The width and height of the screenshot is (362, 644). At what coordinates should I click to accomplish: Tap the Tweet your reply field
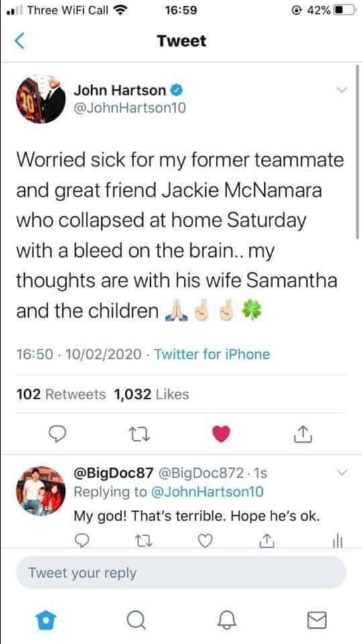point(181,573)
